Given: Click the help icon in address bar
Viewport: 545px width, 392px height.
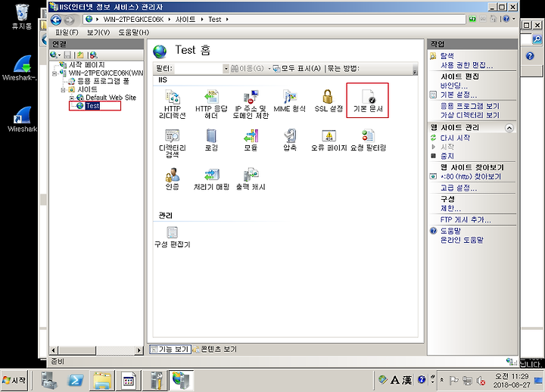Looking at the screenshot, I should pos(506,19).
